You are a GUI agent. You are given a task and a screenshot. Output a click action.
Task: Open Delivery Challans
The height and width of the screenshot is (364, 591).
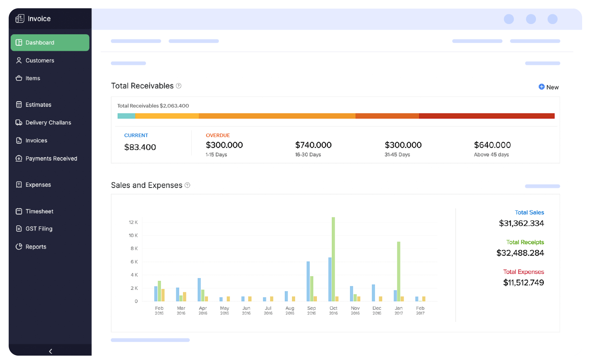[48, 122]
